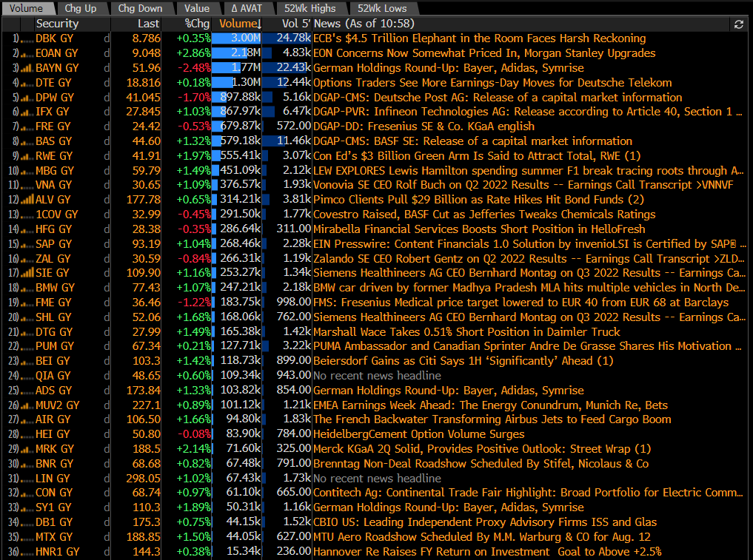Select the BMW GY security
The height and width of the screenshot is (560, 753).
pos(55,288)
